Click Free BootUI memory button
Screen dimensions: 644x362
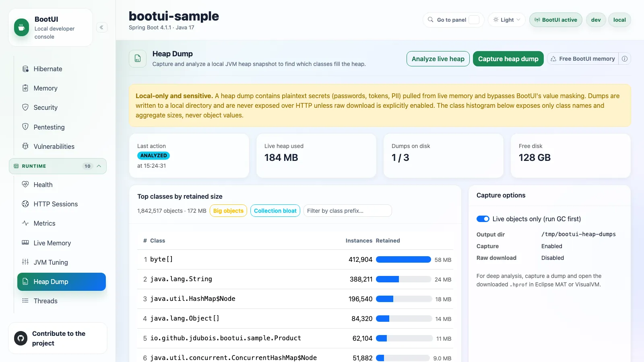(x=583, y=59)
